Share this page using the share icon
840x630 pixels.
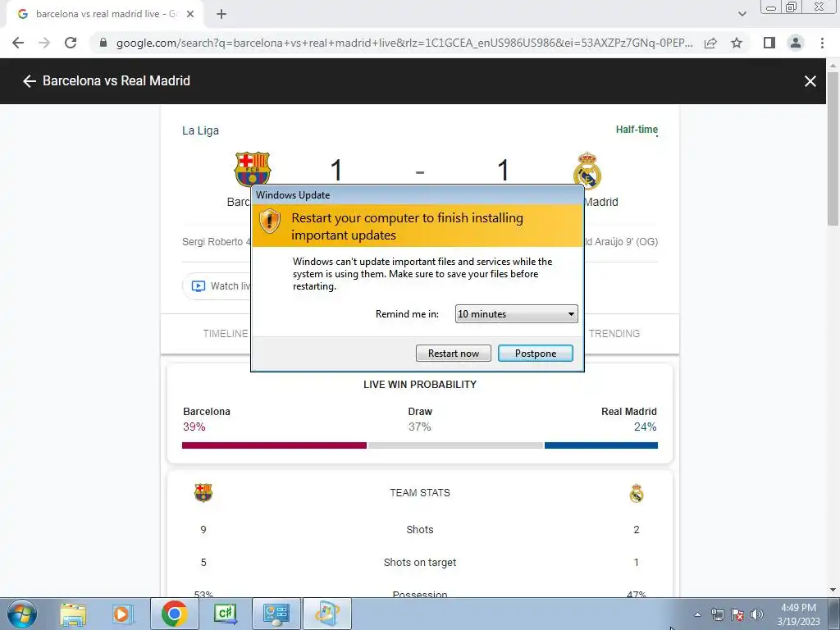(x=710, y=43)
